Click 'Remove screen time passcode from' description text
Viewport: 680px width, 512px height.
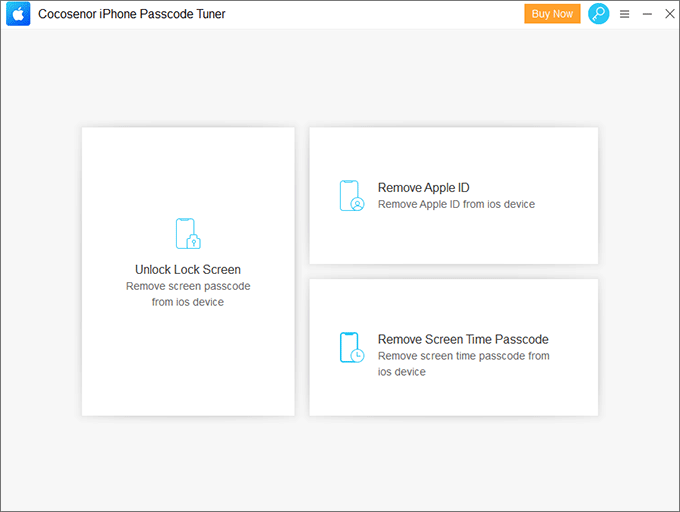[463, 356]
